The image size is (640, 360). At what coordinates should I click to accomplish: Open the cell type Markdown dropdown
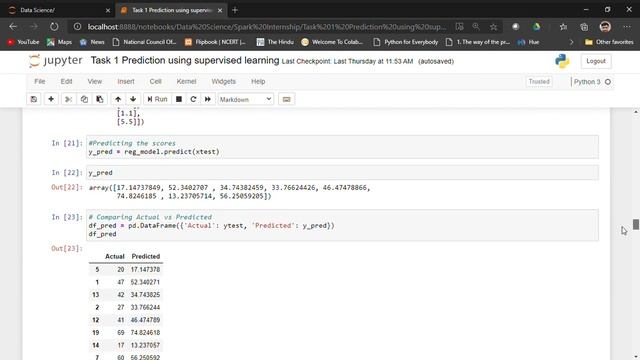pyautogui.click(x=245, y=99)
